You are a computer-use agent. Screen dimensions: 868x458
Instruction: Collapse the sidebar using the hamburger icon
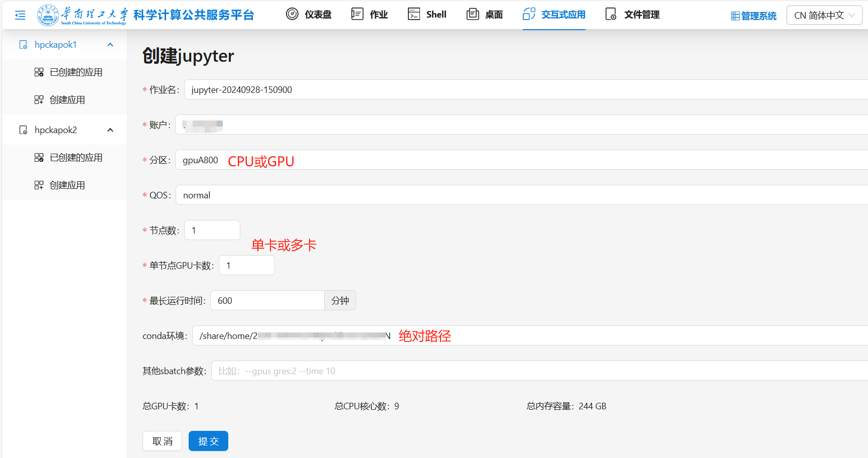tap(20, 15)
